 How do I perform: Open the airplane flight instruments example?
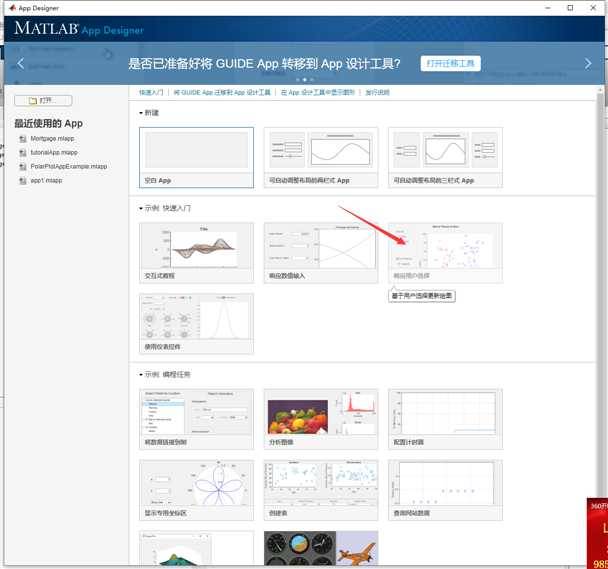click(x=321, y=548)
